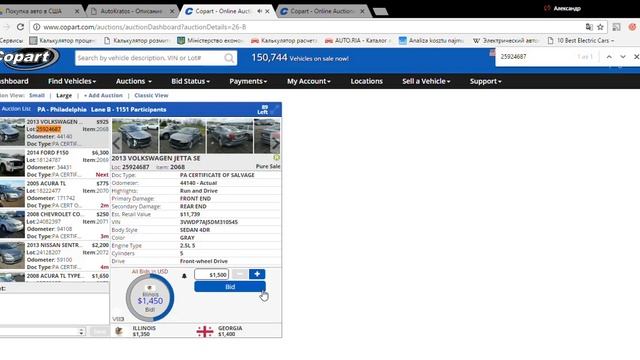Open the second Jetta photo thumbnail
Viewport: 640px width, 360px height.
182,136
